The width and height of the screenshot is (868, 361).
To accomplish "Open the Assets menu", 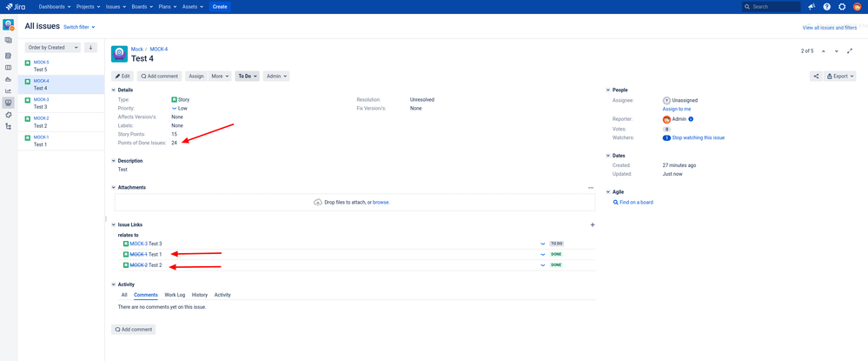I will pyautogui.click(x=195, y=7).
